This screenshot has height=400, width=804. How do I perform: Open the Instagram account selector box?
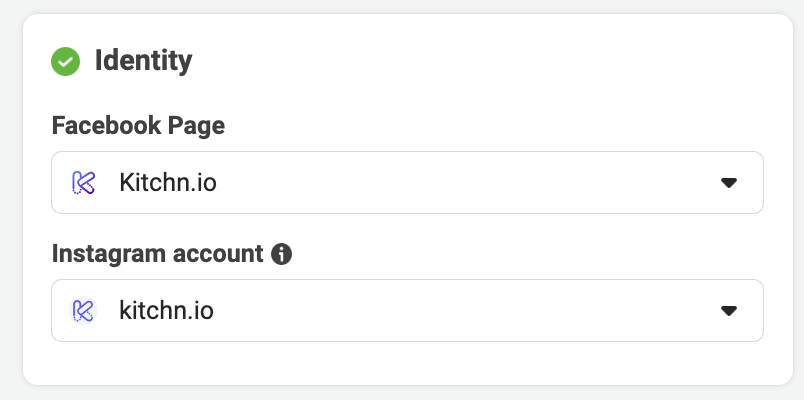pyautogui.click(x=407, y=310)
